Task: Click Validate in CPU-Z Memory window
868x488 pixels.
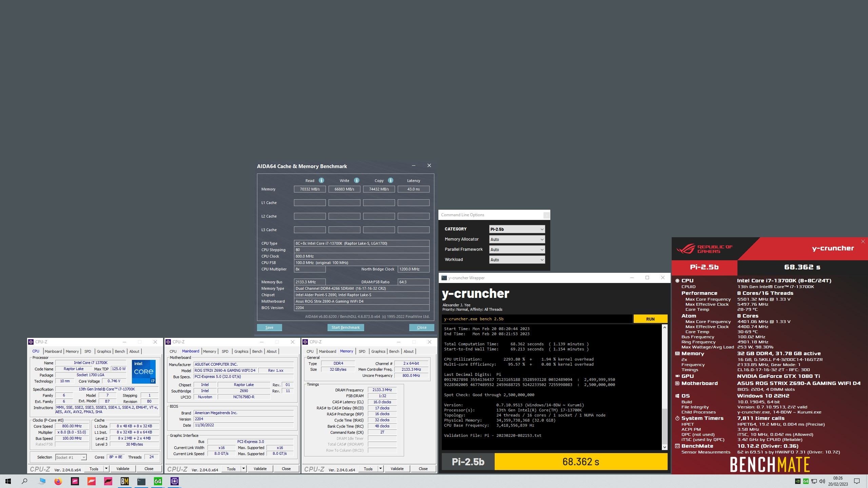Action: coord(397,469)
